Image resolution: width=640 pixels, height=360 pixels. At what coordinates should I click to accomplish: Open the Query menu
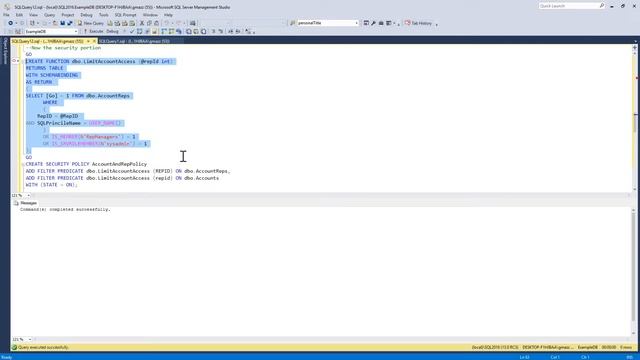[x=49, y=15]
